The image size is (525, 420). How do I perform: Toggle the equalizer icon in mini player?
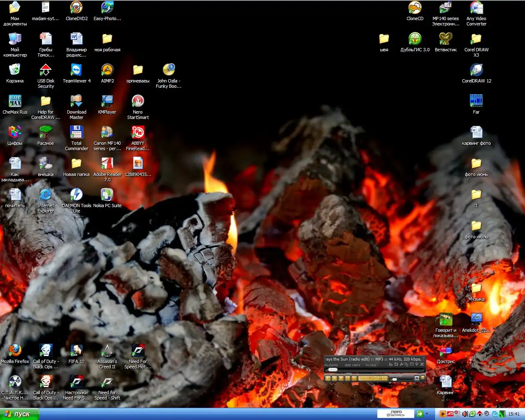pos(391,364)
